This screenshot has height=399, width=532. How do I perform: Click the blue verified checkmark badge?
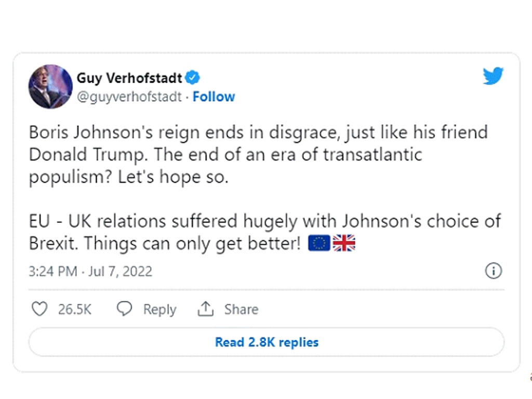[x=192, y=78]
